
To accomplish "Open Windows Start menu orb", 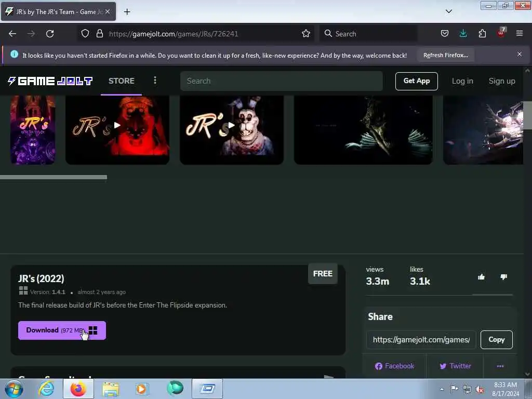I will [x=14, y=389].
